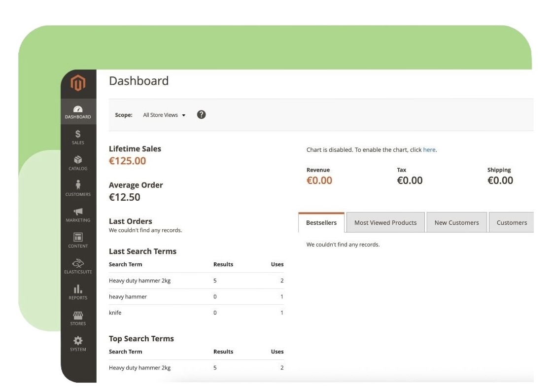
Task: Click the 'knife' search term row
Action: point(115,313)
